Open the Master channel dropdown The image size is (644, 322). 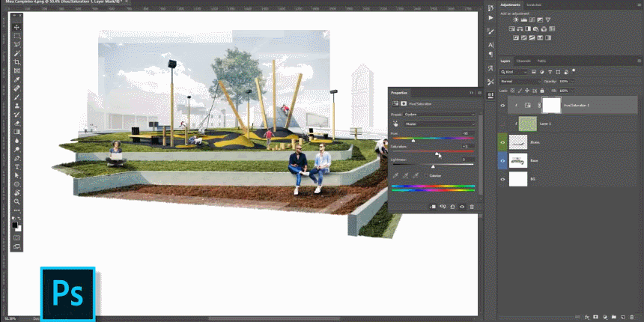pyautogui.click(x=439, y=124)
